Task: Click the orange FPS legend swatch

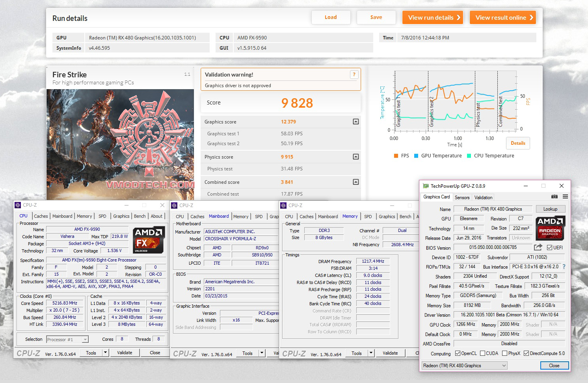Action: (x=396, y=156)
